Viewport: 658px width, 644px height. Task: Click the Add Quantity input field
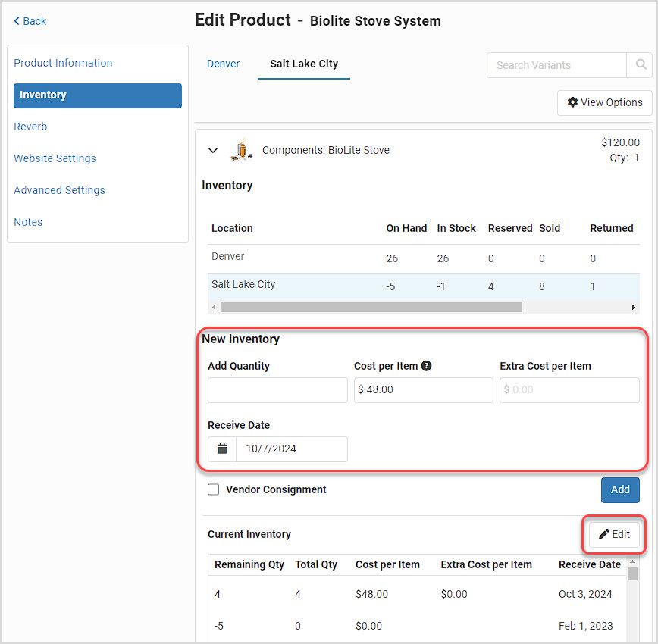[x=277, y=389]
